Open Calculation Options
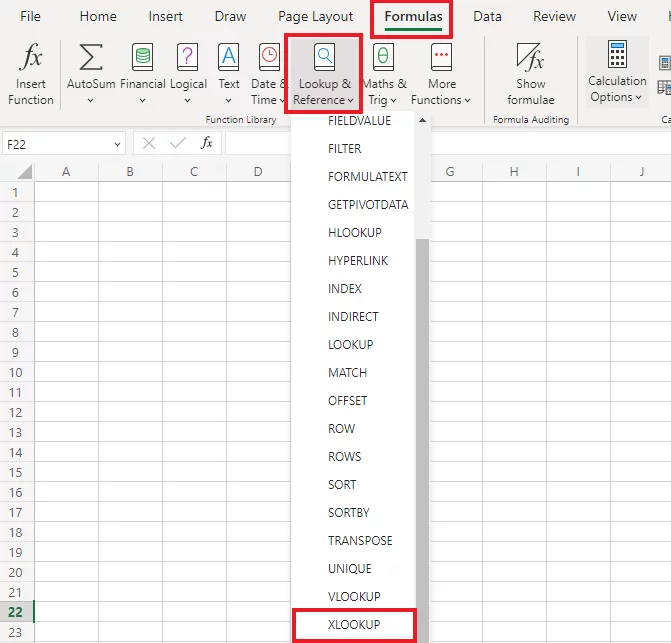Screen dimensions: 671x643 pos(617,72)
